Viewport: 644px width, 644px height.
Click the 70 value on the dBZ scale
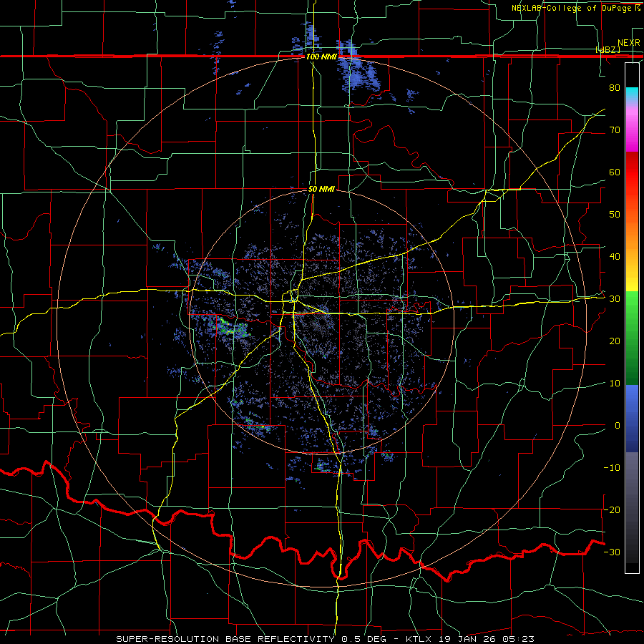[615, 130]
